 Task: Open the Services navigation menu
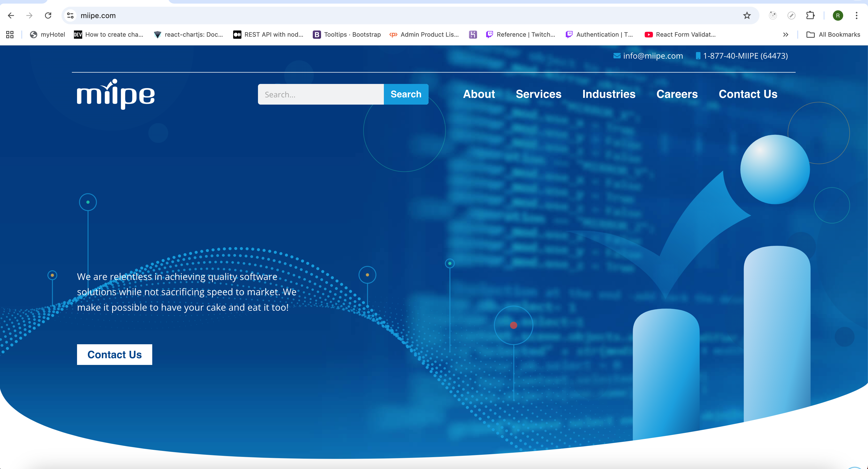point(538,94)
